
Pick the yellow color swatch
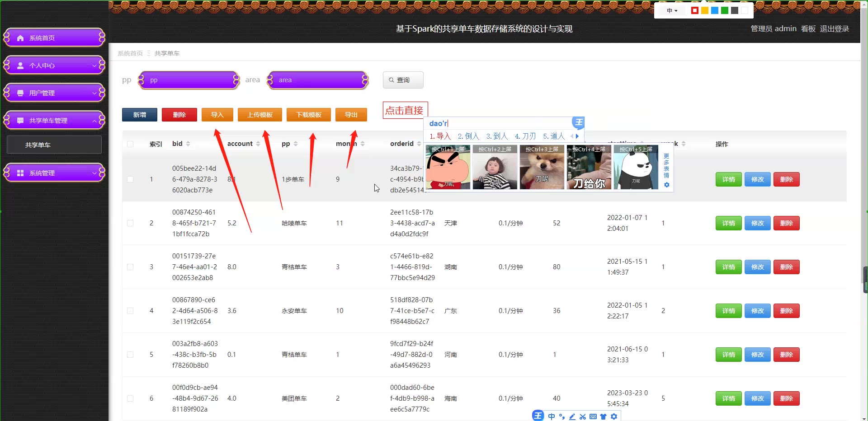coord(704,10)
